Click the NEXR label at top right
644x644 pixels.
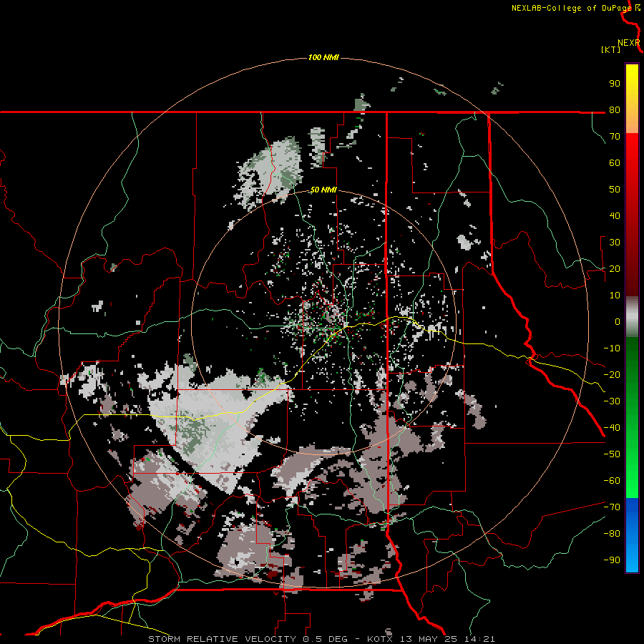[628, 43]
